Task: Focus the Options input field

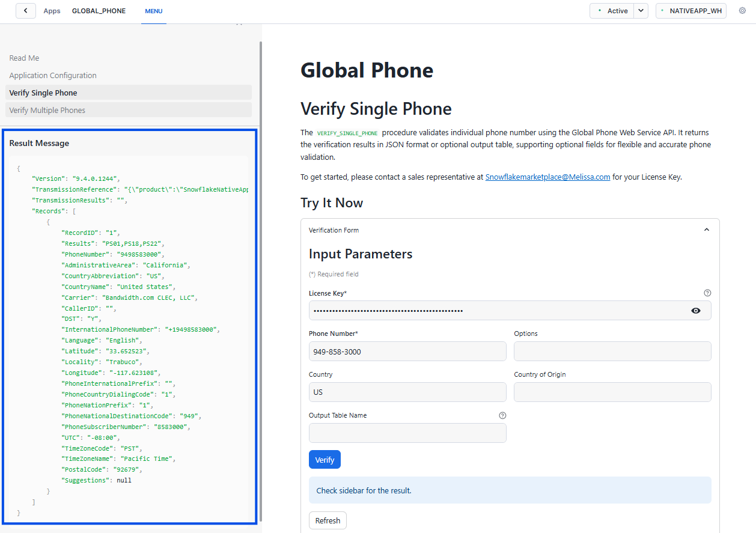Action: pos(612,352)
